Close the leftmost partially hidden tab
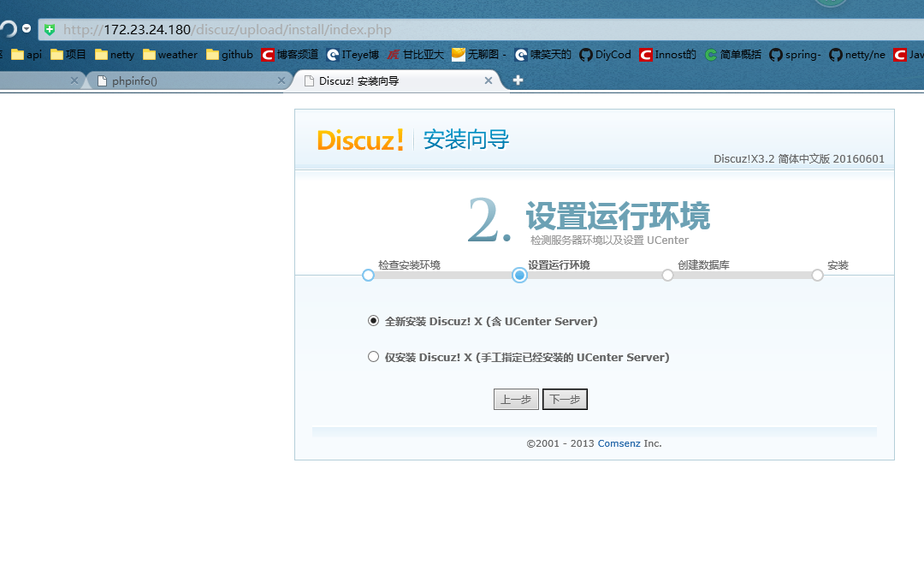 (x=74, y=80)
